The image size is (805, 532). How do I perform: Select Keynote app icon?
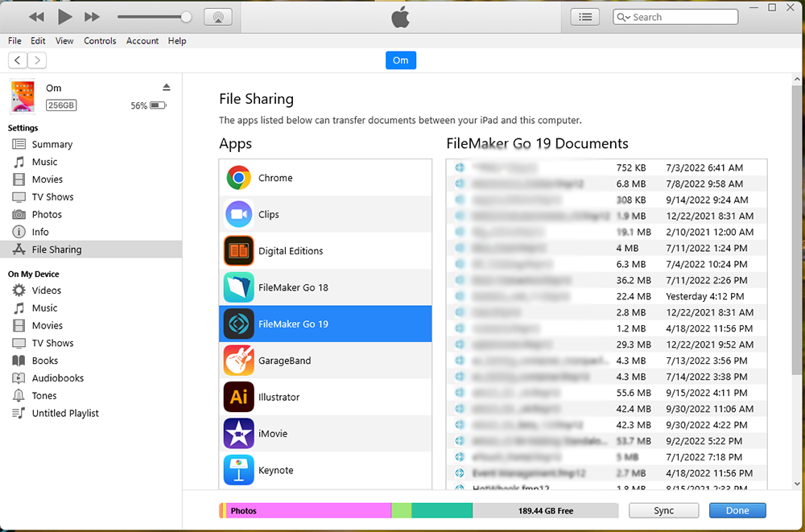[239, 469]
